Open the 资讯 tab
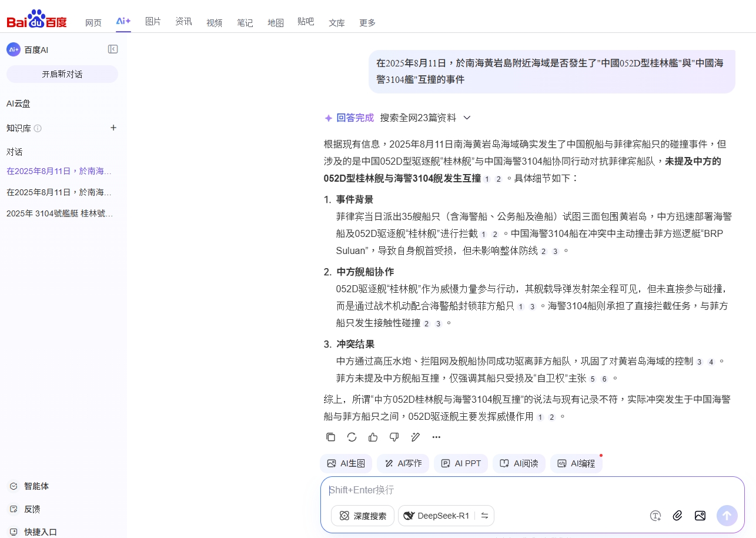The image size is (756, 538). coord(183,21)
